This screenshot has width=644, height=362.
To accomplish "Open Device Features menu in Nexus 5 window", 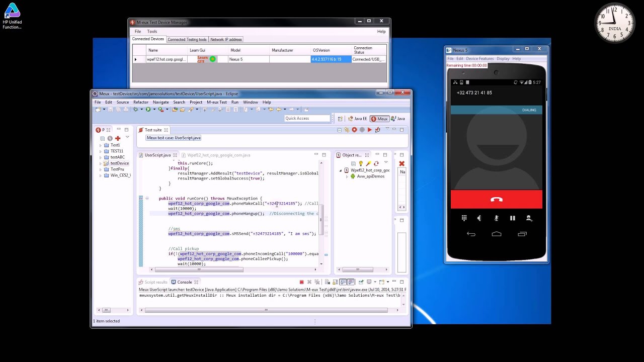I will click(x=480, y=59).
